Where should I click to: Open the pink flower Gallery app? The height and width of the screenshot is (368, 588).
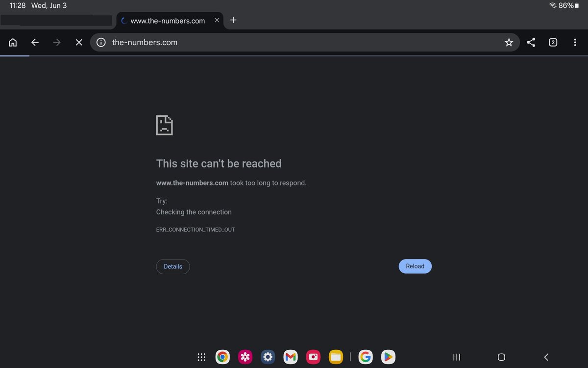[x=245, y=357]
